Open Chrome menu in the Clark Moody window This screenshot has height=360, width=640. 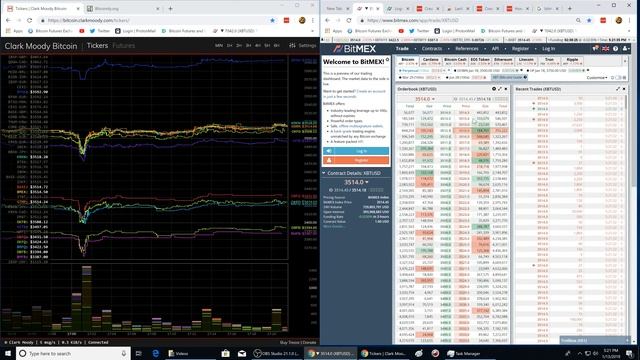pyautogui.click(x=313, y=20)
